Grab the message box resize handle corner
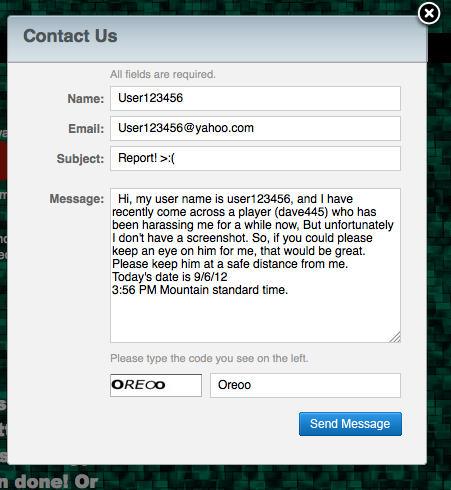Viewport: 451px width, 490px height. click(395, 337)
